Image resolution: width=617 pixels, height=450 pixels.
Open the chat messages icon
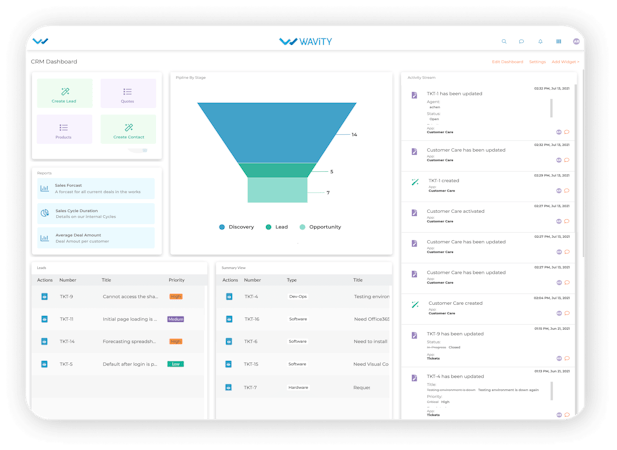pyautogui.click(x=521, y=41)
